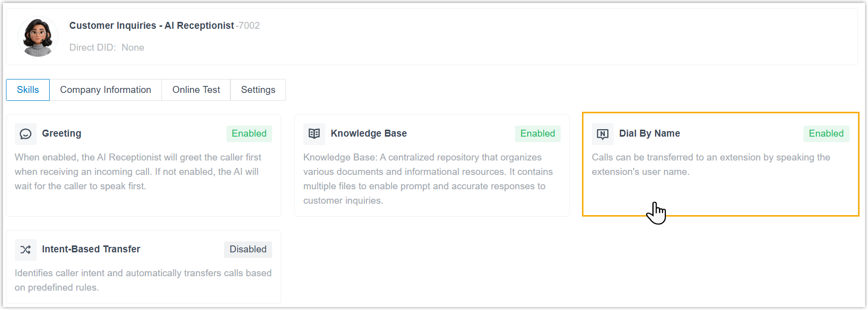Click the Dial By Name icon
The width and height of the screenshot is (868, 310).
(602, 134)
